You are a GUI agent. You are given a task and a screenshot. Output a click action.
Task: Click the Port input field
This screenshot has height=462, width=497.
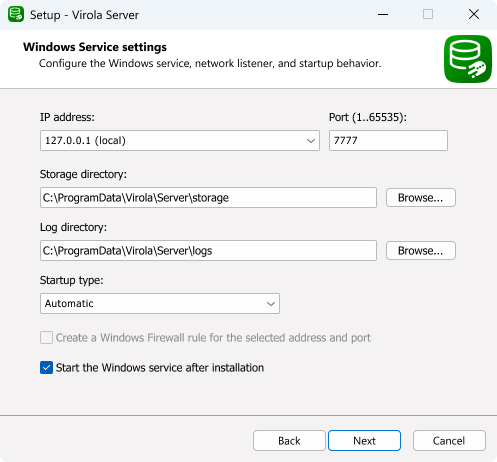coord(388,140)
